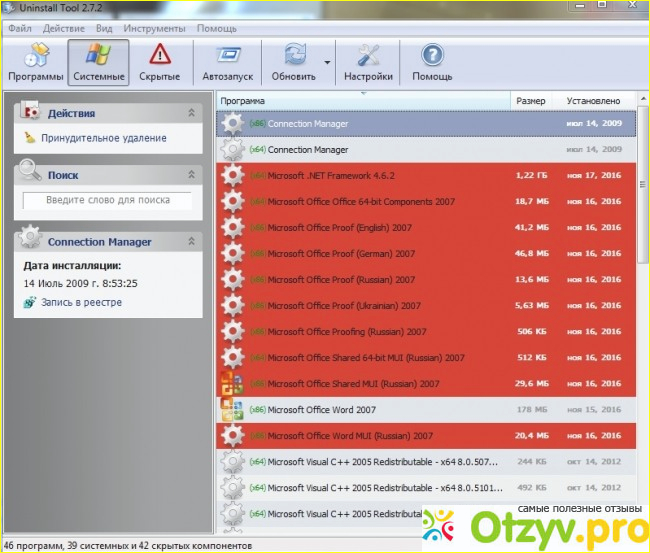Select Visual C++ 2005 Redistributable x64 8.0.507

click(426, 462)
